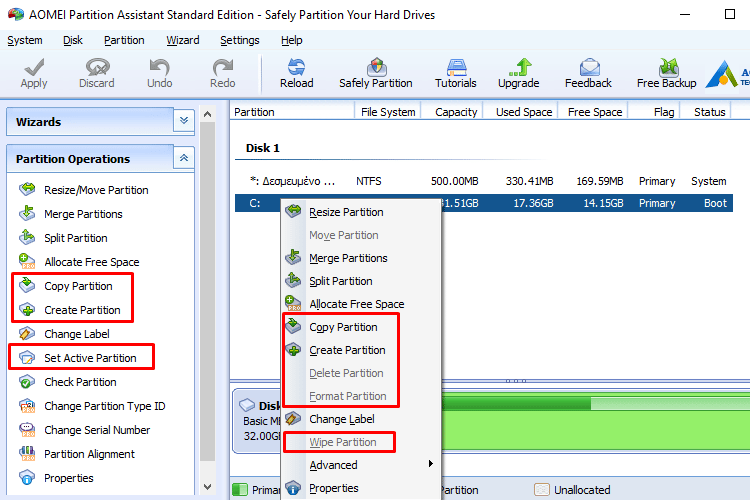Click the context menu Resize Partition icon
This screenshot has height=500, width=750.
pos(293,211)
